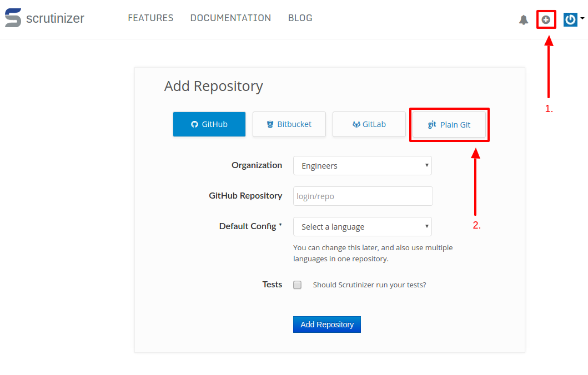Click the blue Add Repository button
The height and width of the screenshot is (375, 588).
pos(327,325)
